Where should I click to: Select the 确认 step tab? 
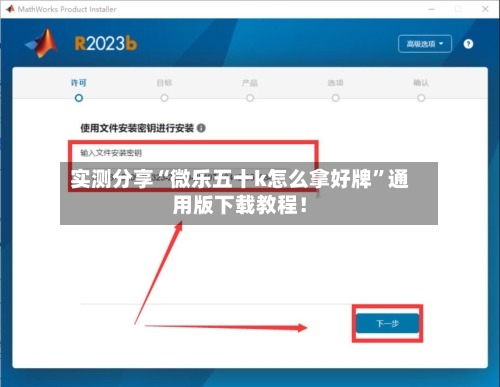421,83
